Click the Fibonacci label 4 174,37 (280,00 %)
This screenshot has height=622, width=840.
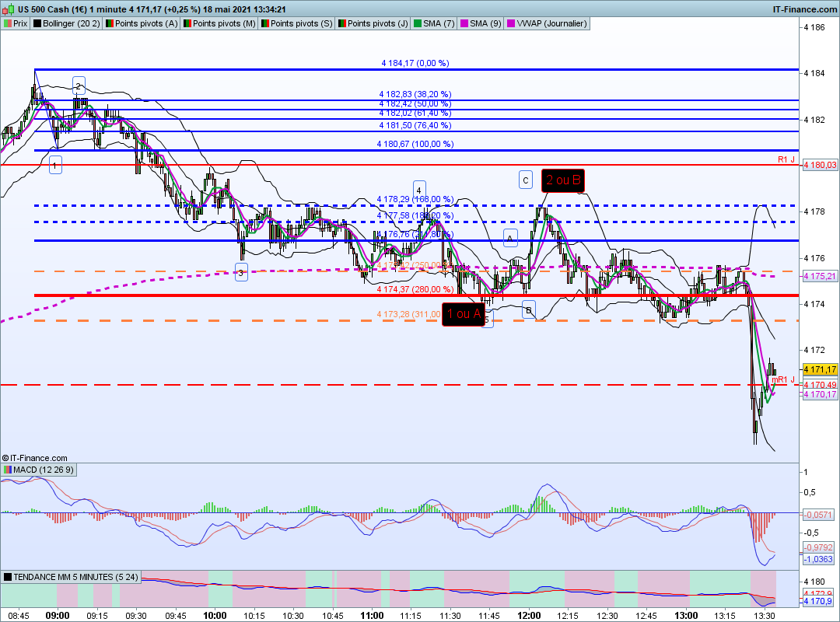tap(415, 289)
